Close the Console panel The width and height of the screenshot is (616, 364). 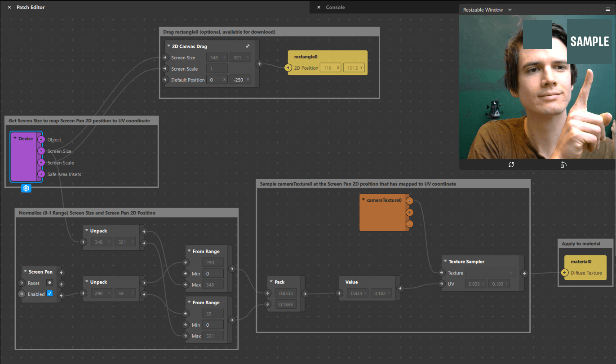click(319, 7)
